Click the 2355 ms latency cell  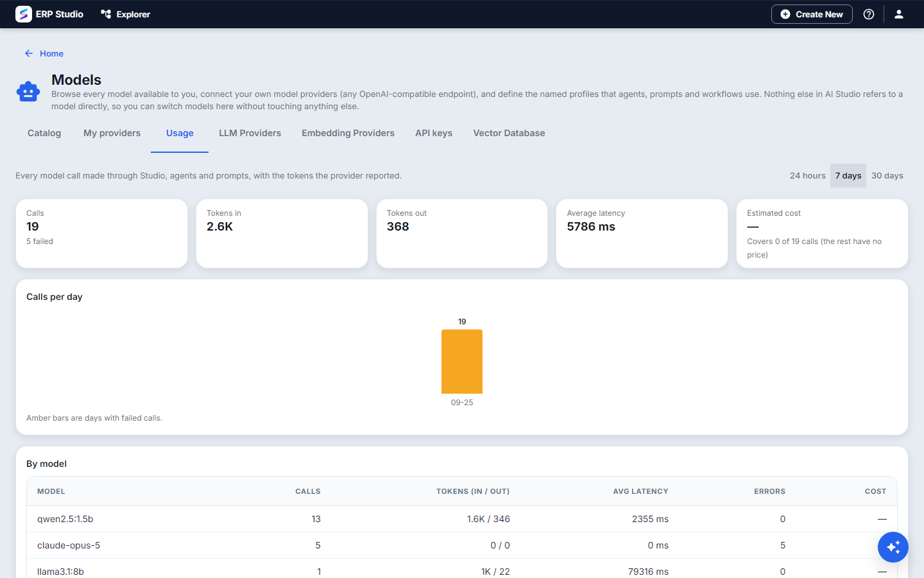650,519
